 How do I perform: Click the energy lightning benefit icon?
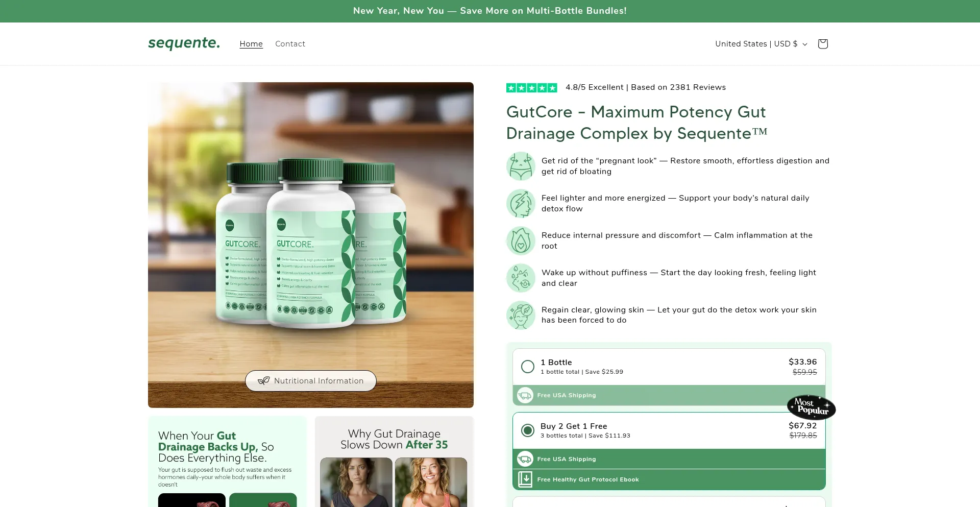coord(521,203)
